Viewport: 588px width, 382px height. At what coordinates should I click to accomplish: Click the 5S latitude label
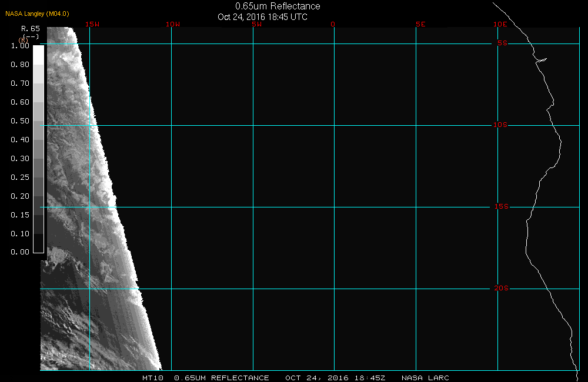pos(502,43)
